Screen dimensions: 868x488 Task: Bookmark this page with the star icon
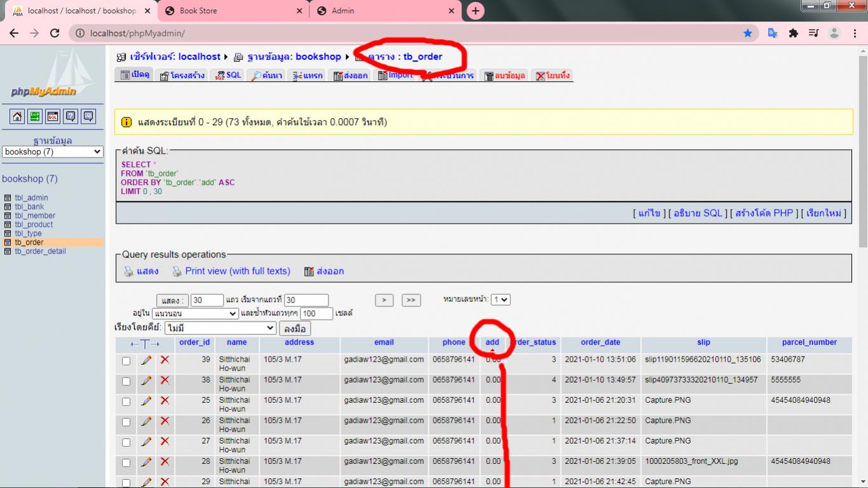(748, 33)
